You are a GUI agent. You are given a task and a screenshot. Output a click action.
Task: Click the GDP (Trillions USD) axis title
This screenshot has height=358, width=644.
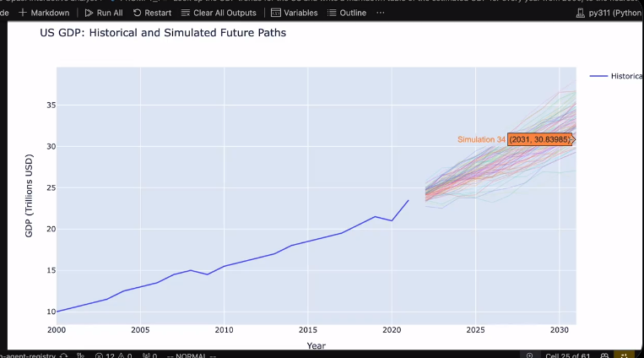pos(29,196)
